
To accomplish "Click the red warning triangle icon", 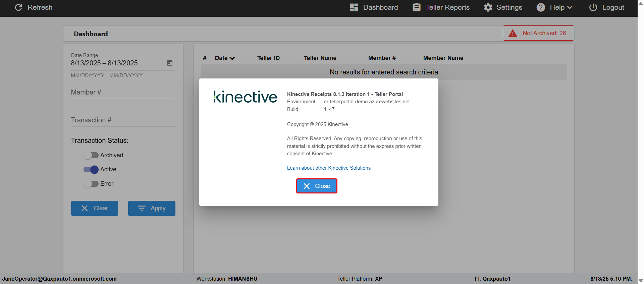I will (x=513, y=33).
